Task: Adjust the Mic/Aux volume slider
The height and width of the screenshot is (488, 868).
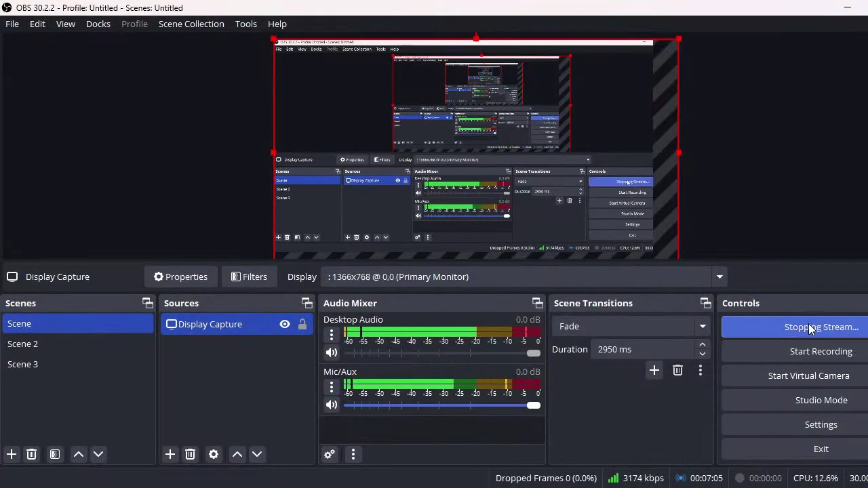Action: coord(442,405)
